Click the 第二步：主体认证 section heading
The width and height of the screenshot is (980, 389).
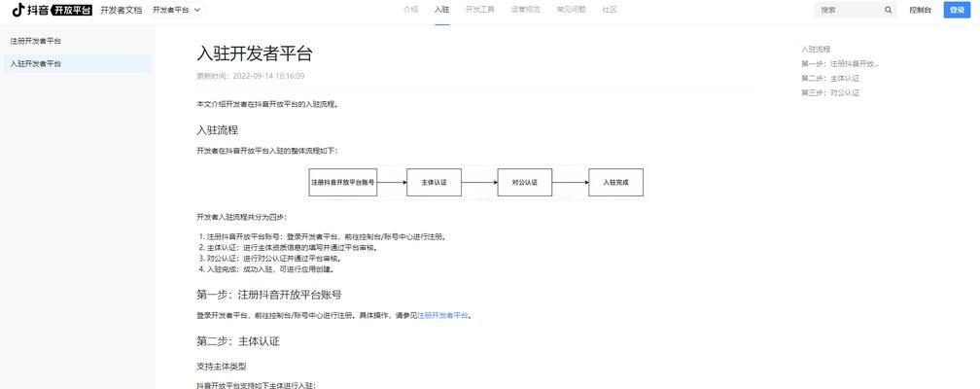click(237, 341)
